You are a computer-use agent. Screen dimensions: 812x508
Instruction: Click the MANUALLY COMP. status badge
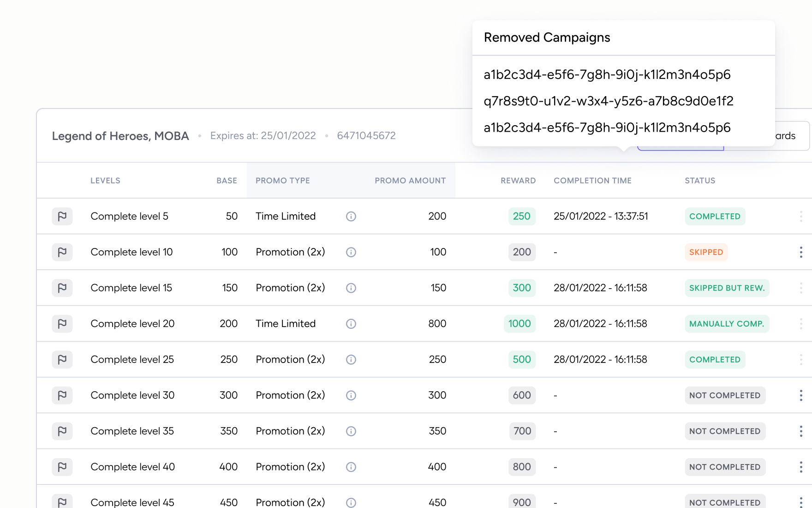tap(727, 324)
